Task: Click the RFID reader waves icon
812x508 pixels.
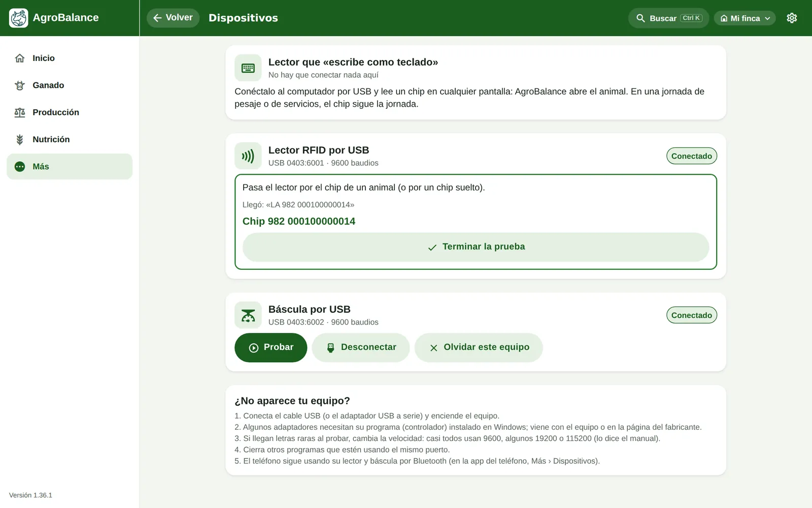Action: (248, 156)
